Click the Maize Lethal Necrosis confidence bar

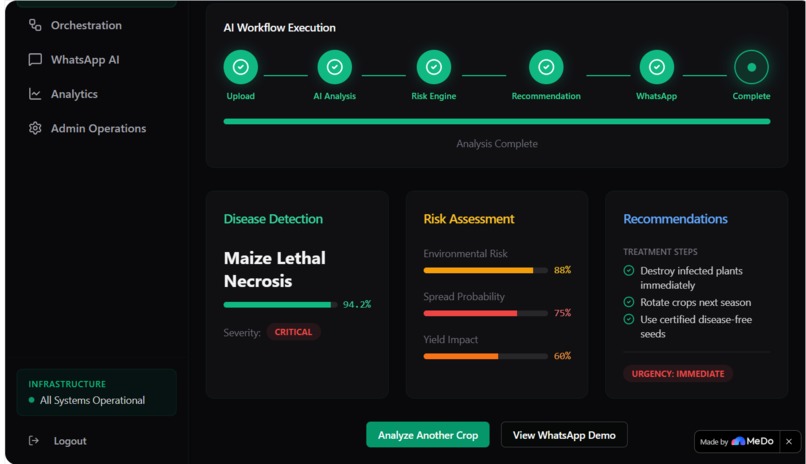(x=280, y=305)
